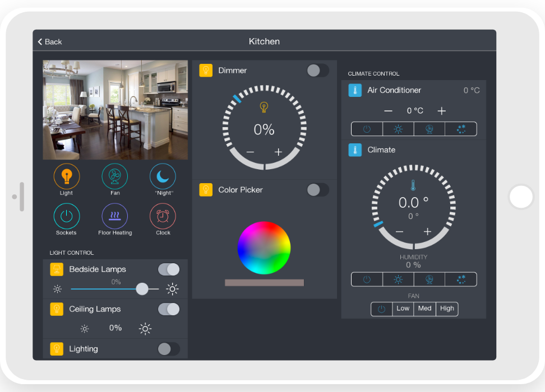545x392 pixels.
Task: Select snowflake cooling mode for Air Conditioner
Action: pyautogui.click(x=461, y=129)
